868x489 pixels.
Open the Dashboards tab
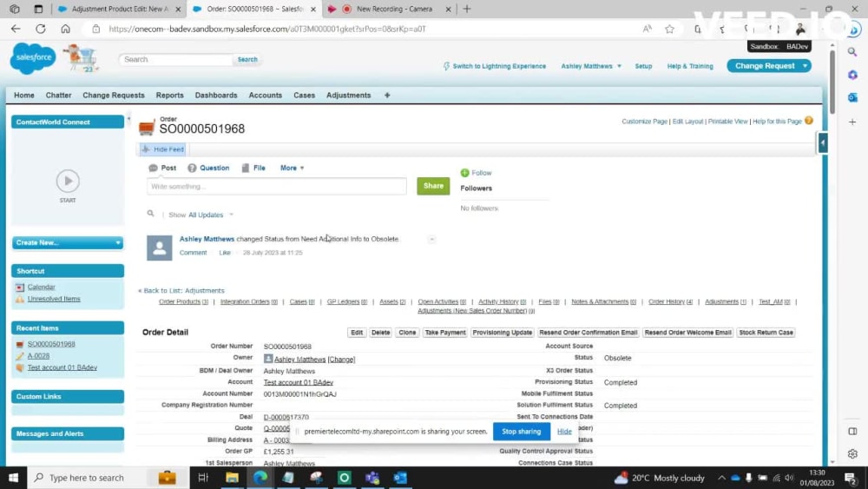(x=216, y=96)
